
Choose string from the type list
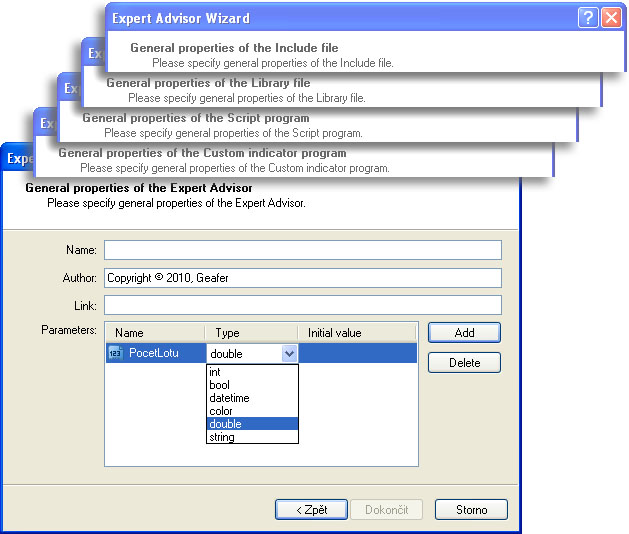pyautogui.click(x=222, y=437)
